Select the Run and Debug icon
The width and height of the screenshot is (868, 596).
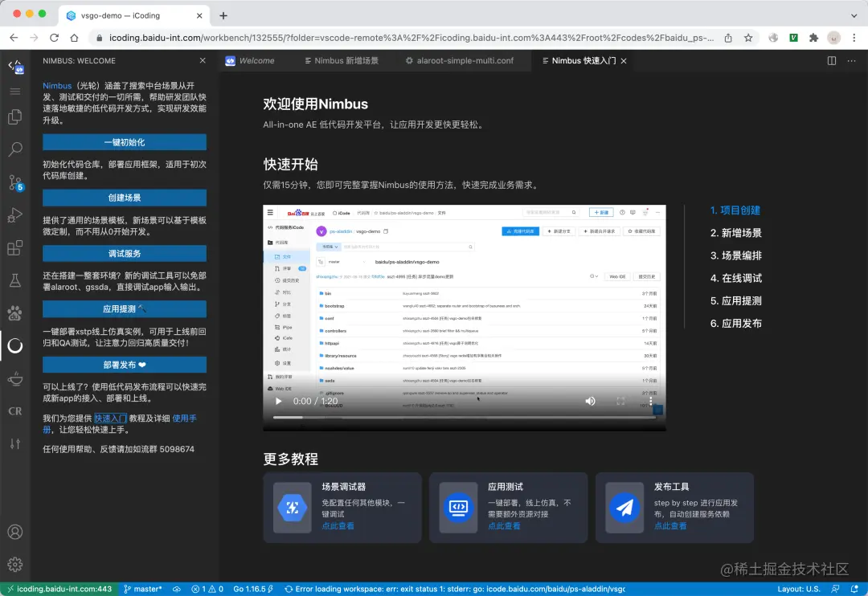(15, 215)
